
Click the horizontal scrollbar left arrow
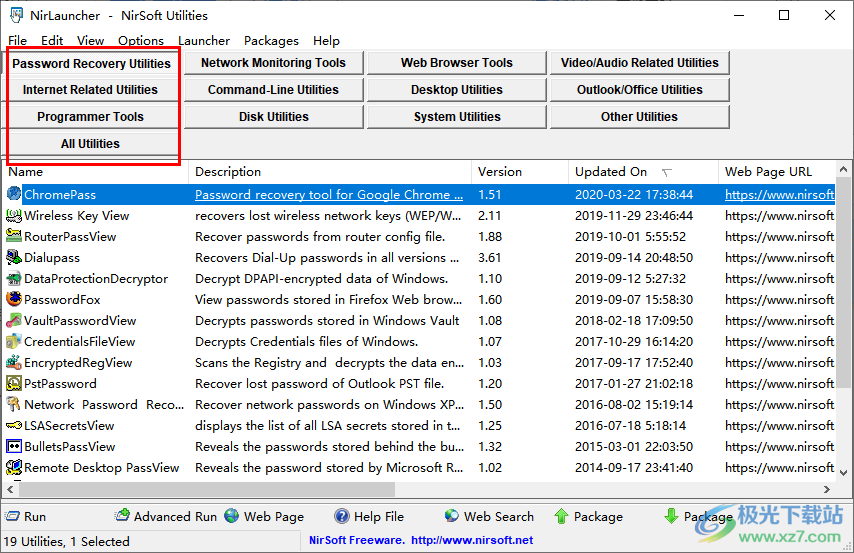point(10,489)
